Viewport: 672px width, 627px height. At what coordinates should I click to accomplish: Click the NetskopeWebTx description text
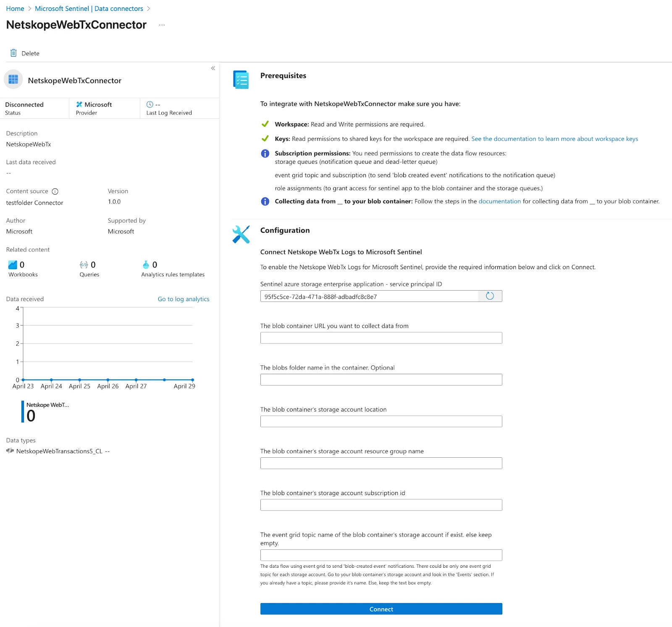[29, 144]
